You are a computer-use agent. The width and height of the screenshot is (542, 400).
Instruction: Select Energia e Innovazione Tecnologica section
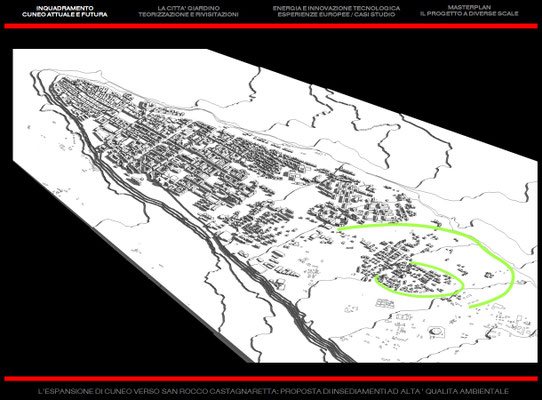click(336, 11)
